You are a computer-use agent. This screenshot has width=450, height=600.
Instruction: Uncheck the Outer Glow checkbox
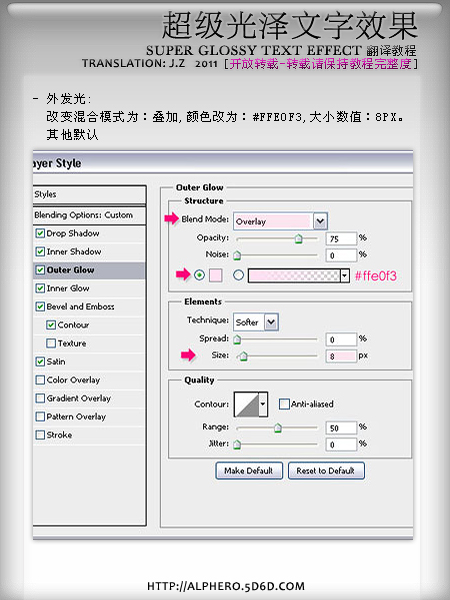click(x=40, y=270)
